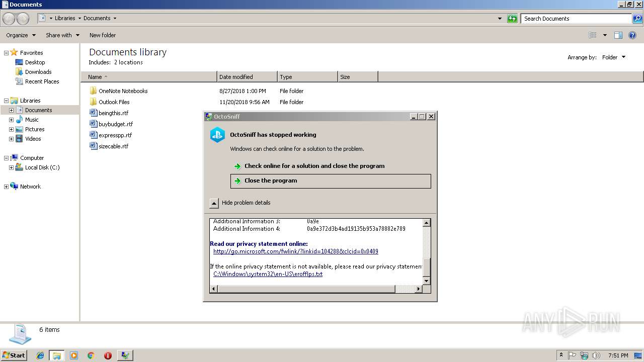Open the Organize menu
Screen dimensions: 644x362
pos(21,35)
